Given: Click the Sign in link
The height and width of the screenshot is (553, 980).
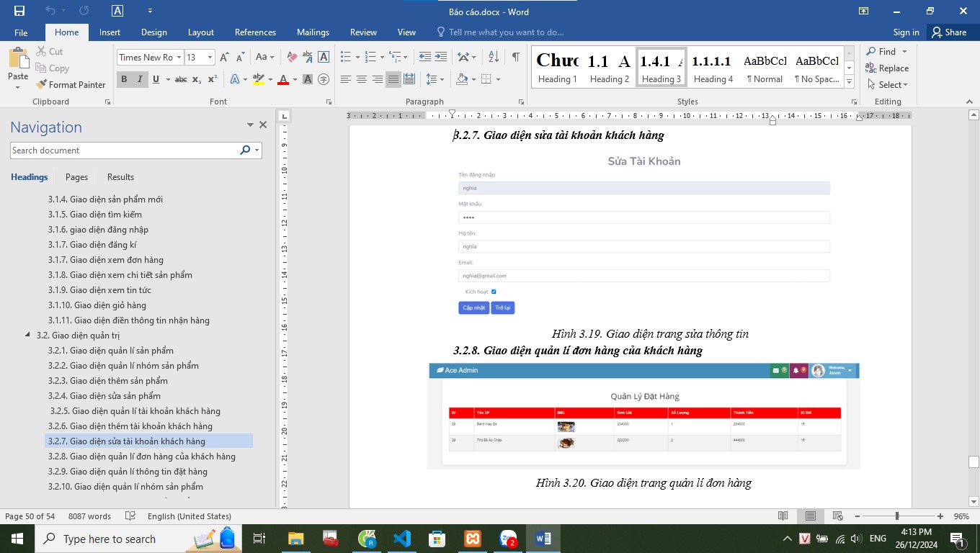Looking at the screenshot, I should [906, 32].
